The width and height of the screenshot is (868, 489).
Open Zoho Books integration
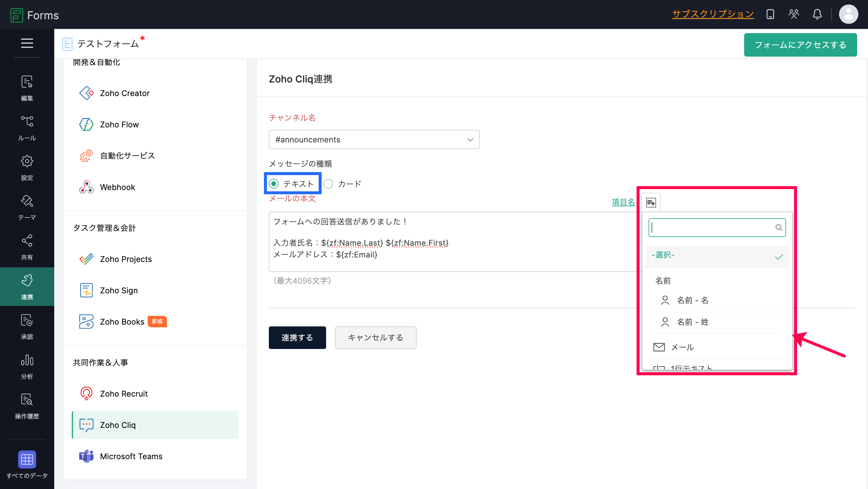pos(155,322)
